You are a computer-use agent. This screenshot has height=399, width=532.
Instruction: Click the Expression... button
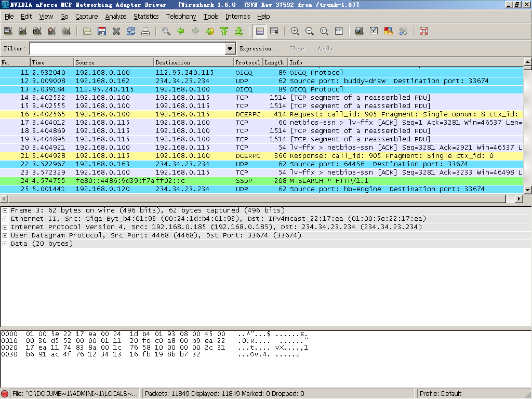coord(259,48)
